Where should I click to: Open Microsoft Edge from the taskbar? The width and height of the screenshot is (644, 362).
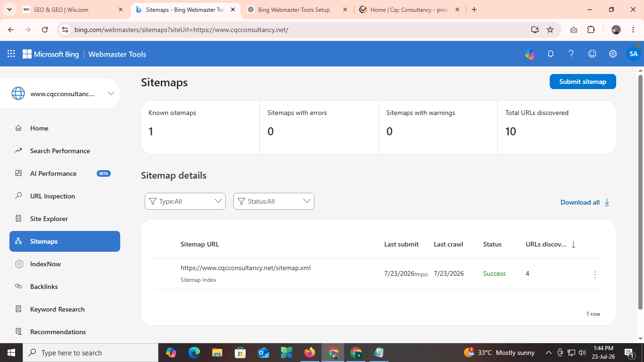click(x=194, y=353)
